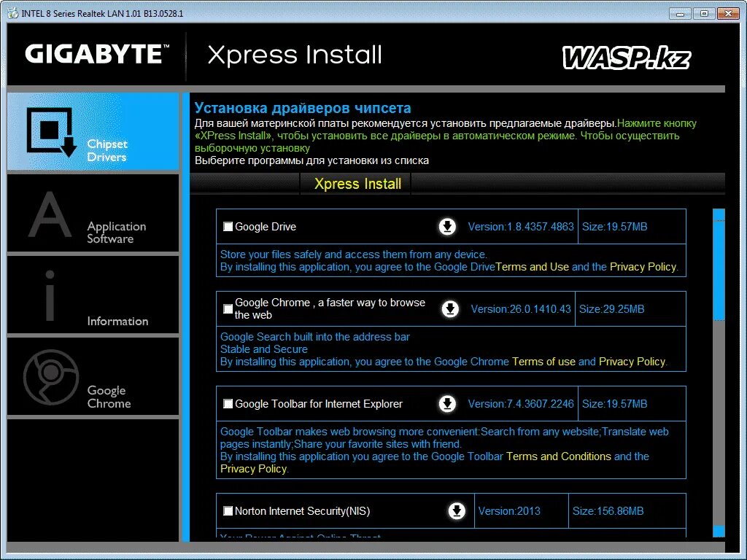Click the Google Drive label text
This screenshot has width=747, height=560.
[266, 227]
